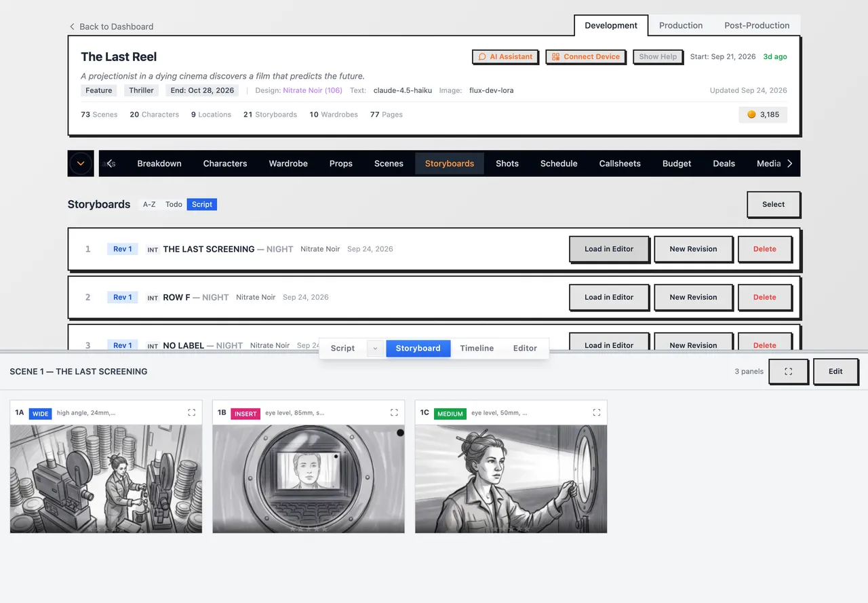Open fullscreen view for Scene 1 storyboard

pyautogui.click(x=788, y=371)
